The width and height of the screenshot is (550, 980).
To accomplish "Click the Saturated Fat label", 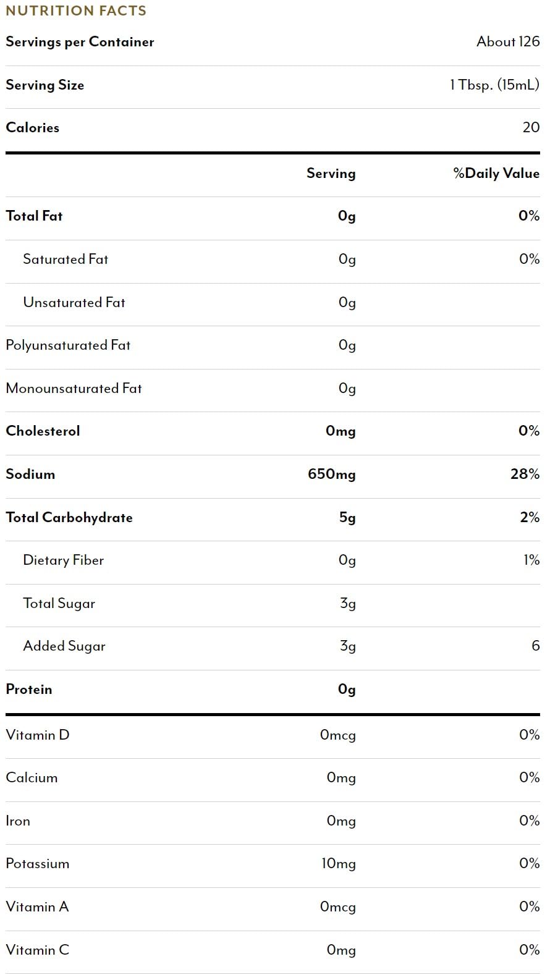I will (66, 259).
